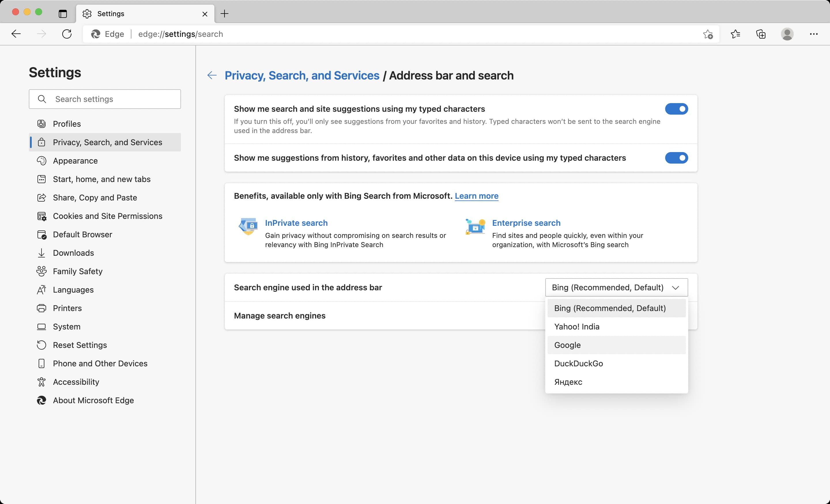830x504 pixels.
Task: Add this page to favorites star icon
Action: [x=708, y=34]
